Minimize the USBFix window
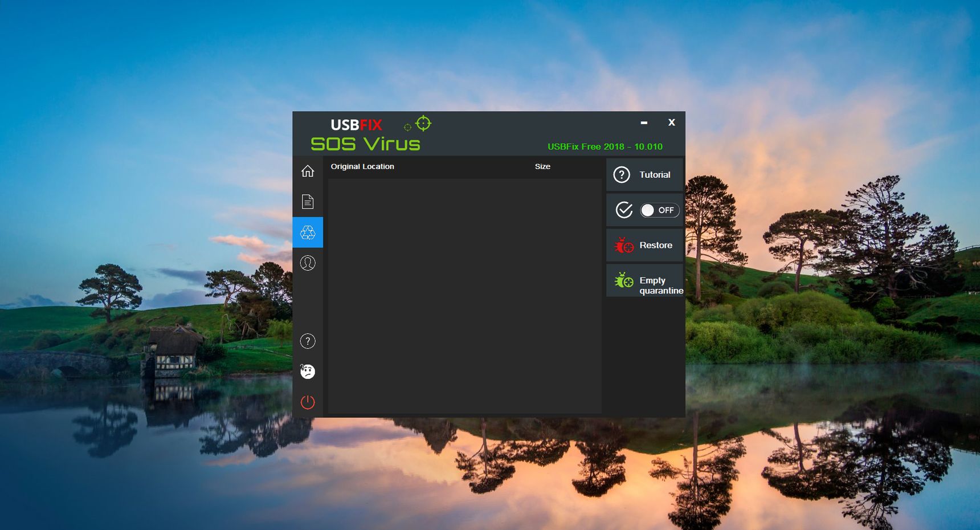The image size is (980, 530). [x=644, y=123]
